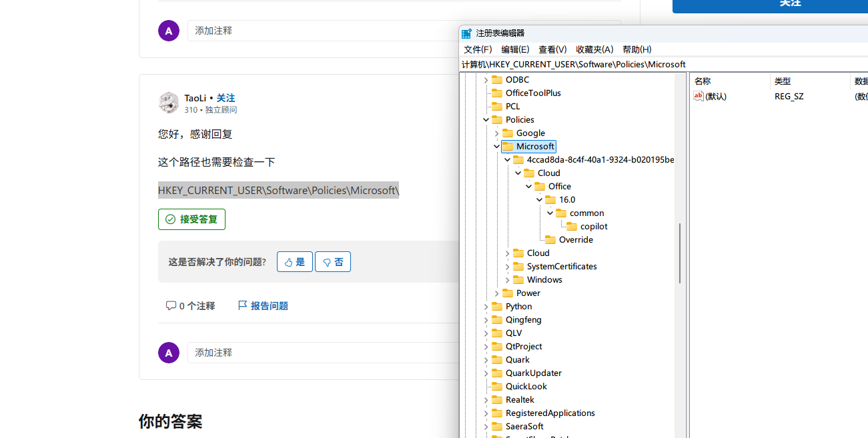This screenshot has height=438, width=868.
Task: Open the 帮助(H) menu in Registry Editor
Action: pyautogui.click(x=637, y=49)
